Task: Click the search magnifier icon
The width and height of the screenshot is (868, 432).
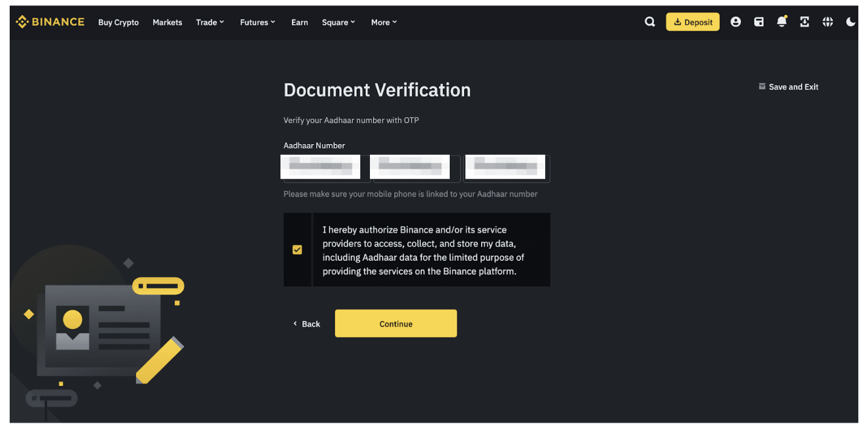Action: pos(650,22)
